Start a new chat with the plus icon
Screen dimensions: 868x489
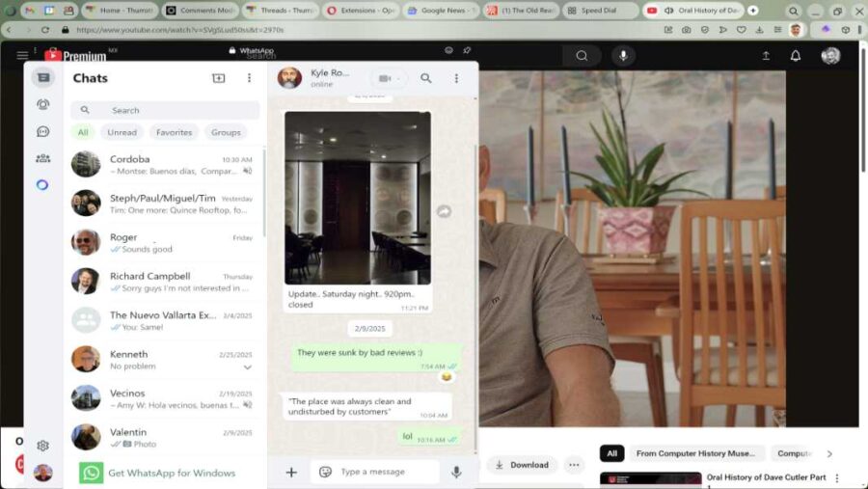[219, 78]
